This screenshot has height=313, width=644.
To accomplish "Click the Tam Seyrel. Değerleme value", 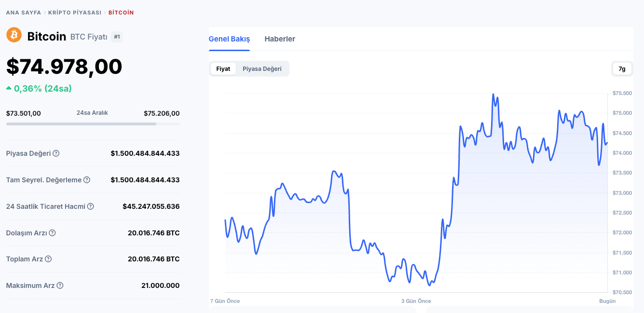I will pos(145,180).
